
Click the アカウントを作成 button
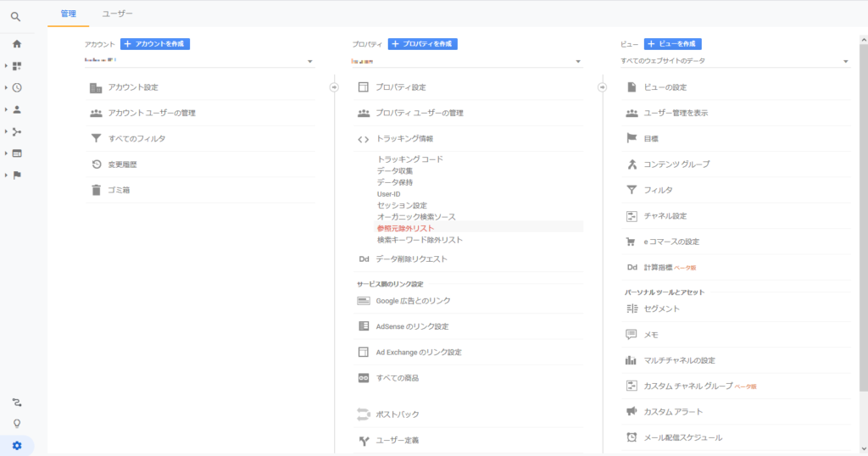coord(155,44)
